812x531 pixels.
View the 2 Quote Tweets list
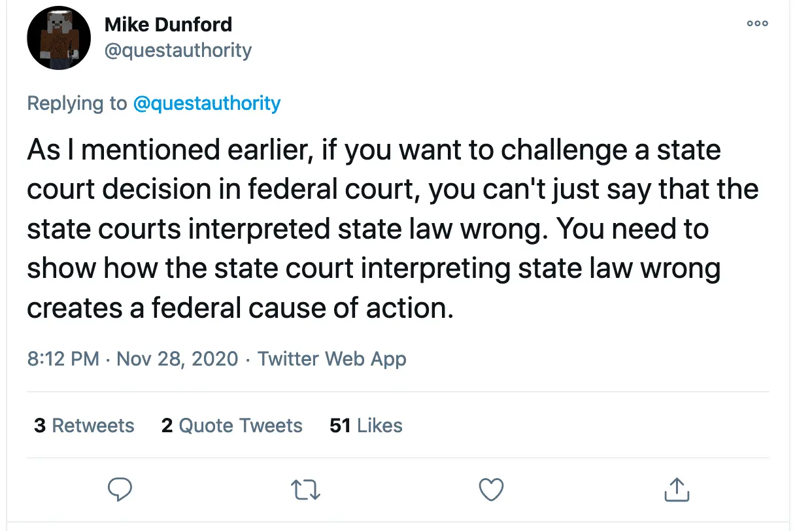(231, 426)
